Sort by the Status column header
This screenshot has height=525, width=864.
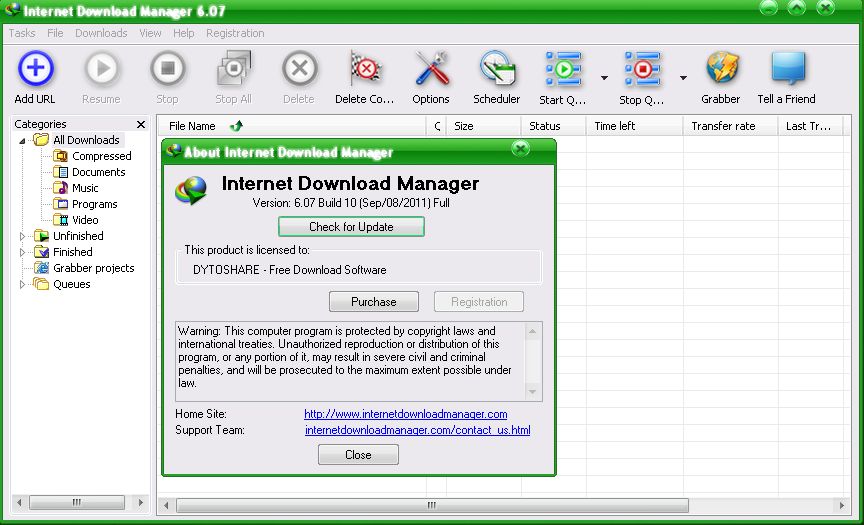point(553,126)
